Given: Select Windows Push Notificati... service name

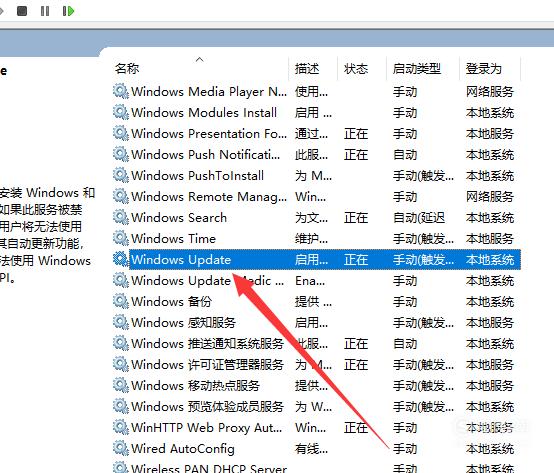Looking at the screenshot, I should (x=206, y=155).
